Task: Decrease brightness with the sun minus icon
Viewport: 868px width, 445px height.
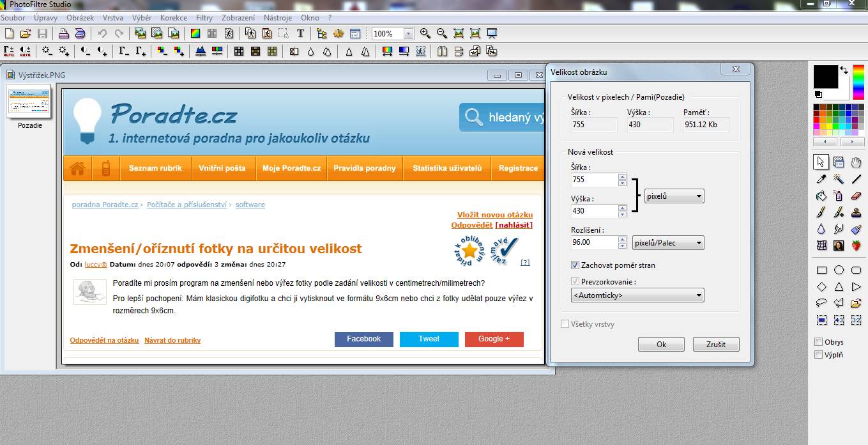Action: [47, 51]
